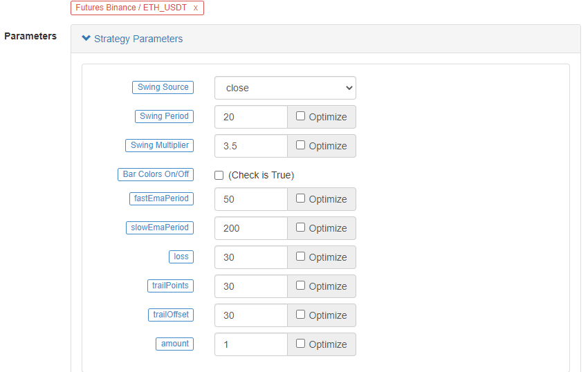The height and width of the screenshot is (372, 588).
Task: Enable Optimize for loss parameter
Action: [x=300, y=257]
